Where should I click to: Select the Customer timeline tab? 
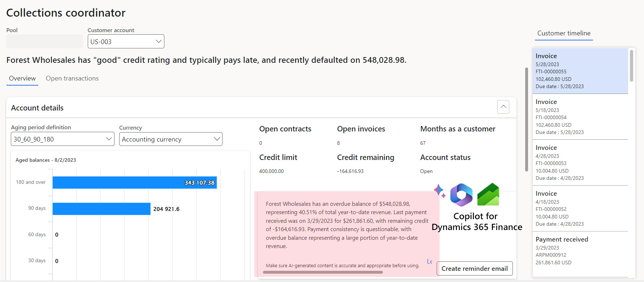(564, 33)
